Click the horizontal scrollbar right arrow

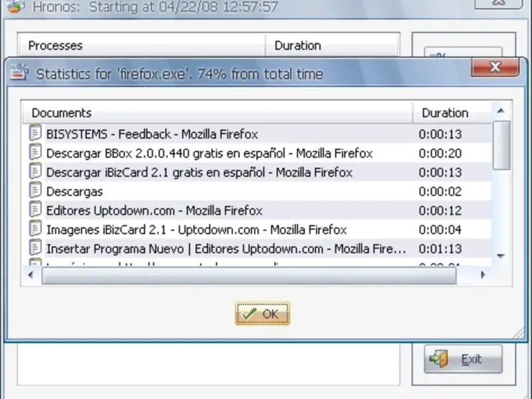483,275
